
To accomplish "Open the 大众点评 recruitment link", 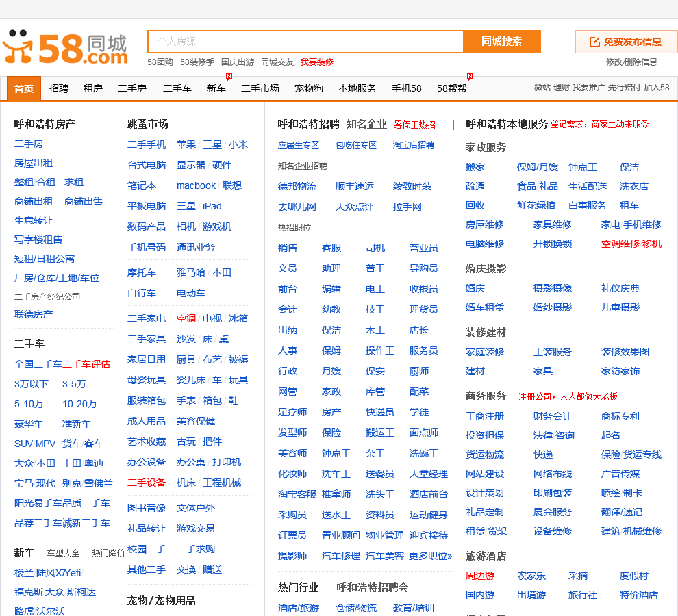I will tap(355, 207).
